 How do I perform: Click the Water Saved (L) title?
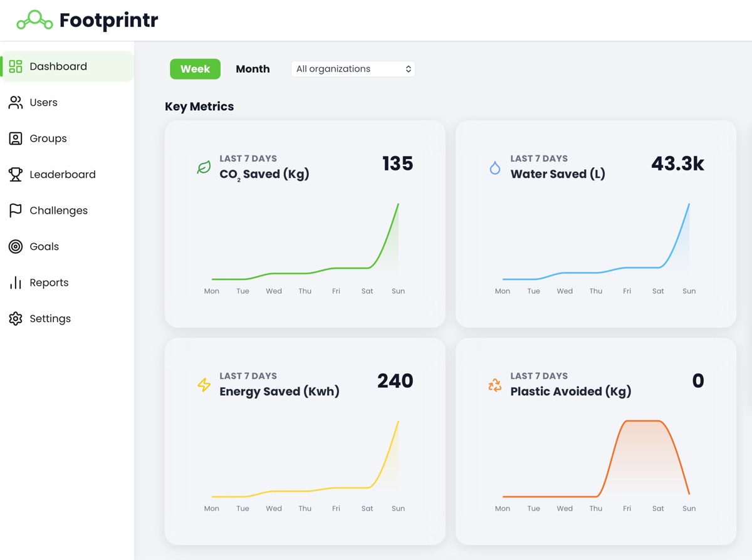[x=558, y=174]
